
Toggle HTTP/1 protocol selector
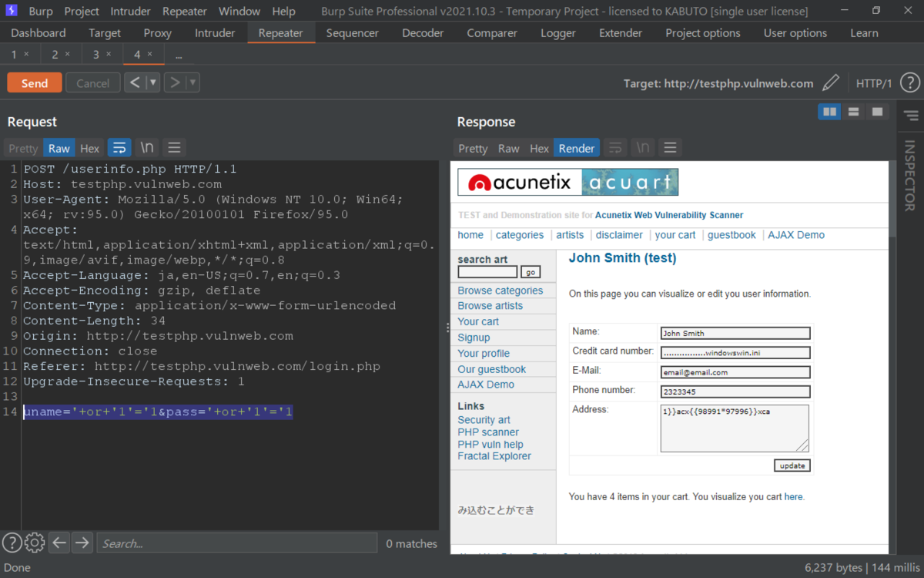click(x=874, y=83)
